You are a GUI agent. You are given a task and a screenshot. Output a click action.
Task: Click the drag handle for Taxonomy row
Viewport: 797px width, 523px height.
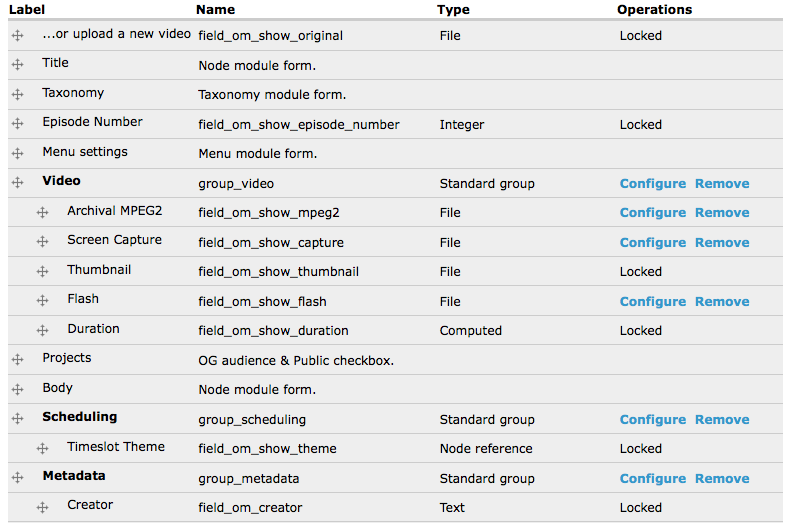click(17, 94)
